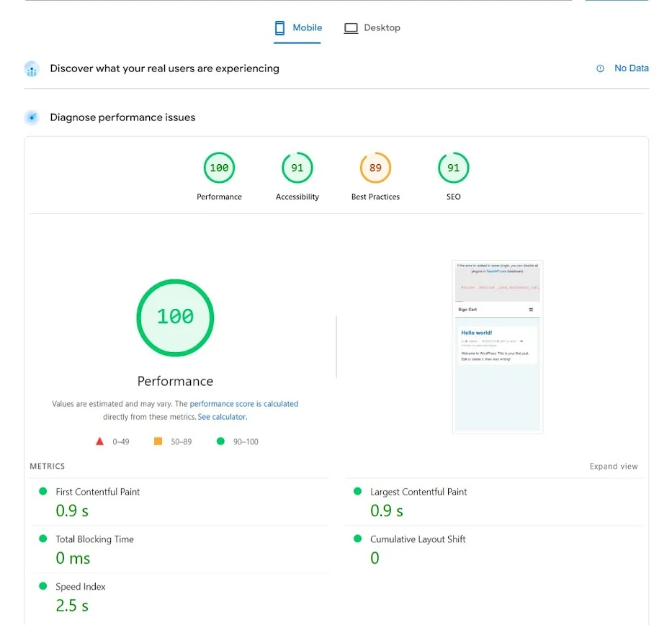
Task: Click the monitor icon beside Desktop
Action: click(351, 27)
